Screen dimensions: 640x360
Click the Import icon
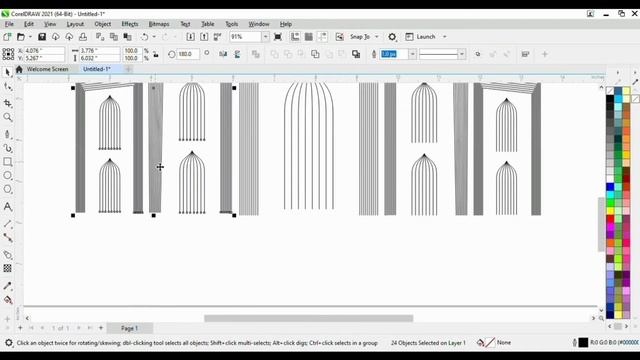pyautogui.click(x=190, y=37)
